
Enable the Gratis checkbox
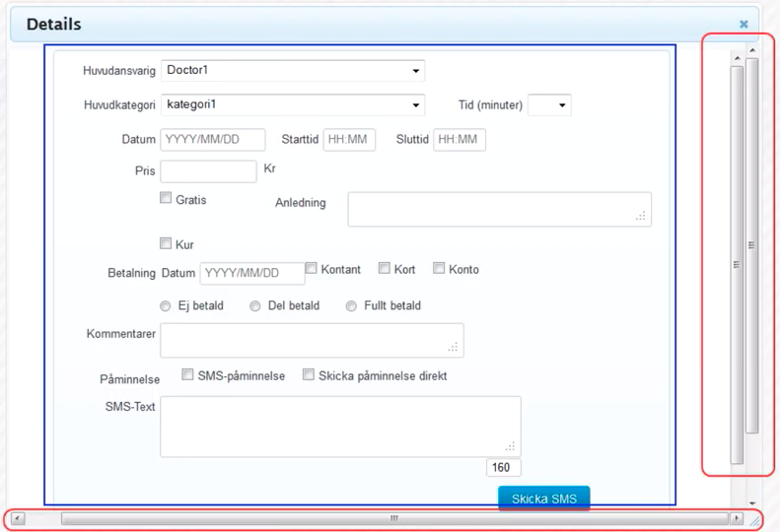click(166, 199)
